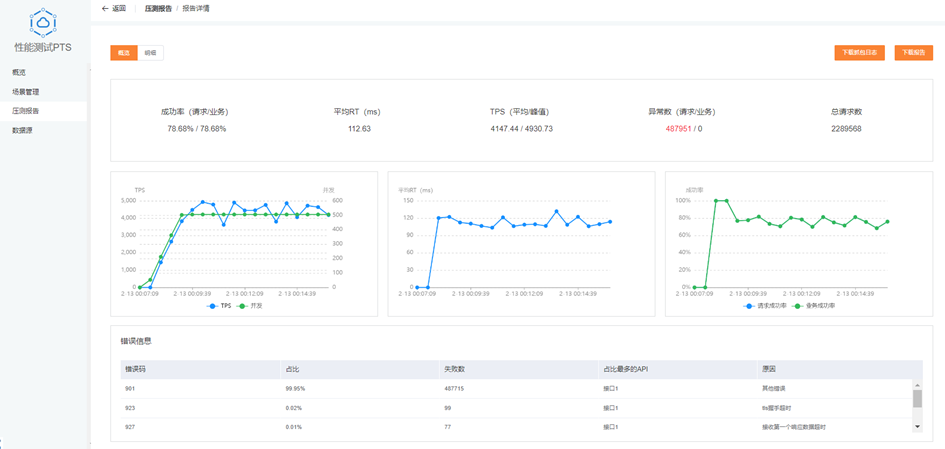This screenshot has height=449, width=945.
Task: Click the error table scrollbar down arrow
Action: click(x=917, y=427)
